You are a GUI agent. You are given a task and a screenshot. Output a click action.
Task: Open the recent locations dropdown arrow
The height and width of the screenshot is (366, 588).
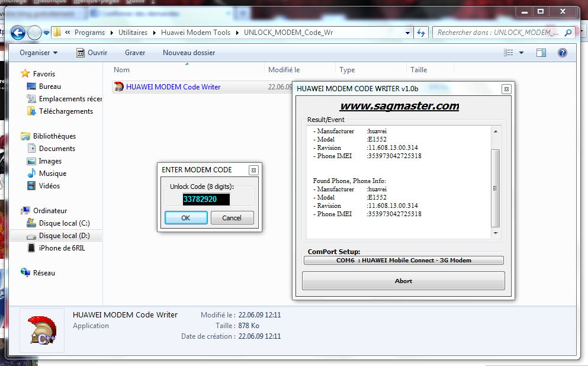[47, 33]
